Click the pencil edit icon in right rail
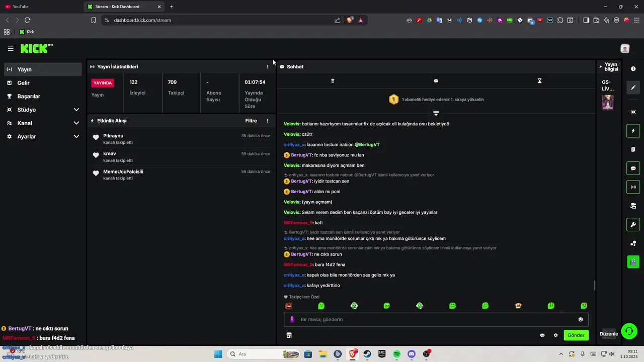 633,87
